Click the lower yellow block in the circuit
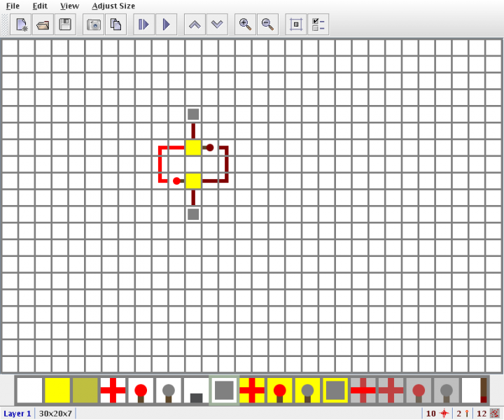The height and width of the screenshot is (420, 504). pos(193,181)
